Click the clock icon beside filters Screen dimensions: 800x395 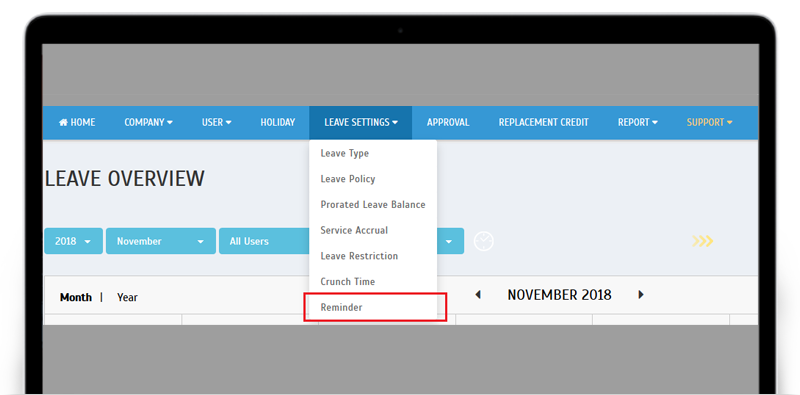click(x=484, y=241)
